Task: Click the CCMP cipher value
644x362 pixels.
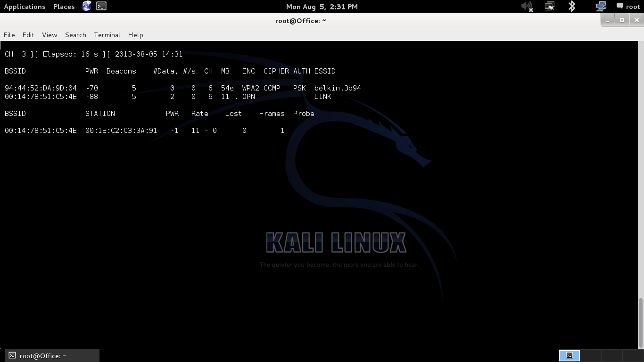Action: tap(272, 88)
